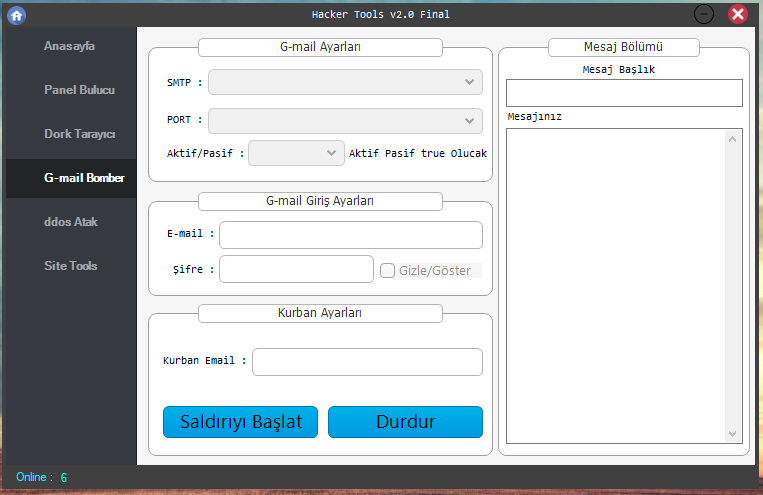
Task: Click the Mesaj Bölümü header
Action: point(623,47)
